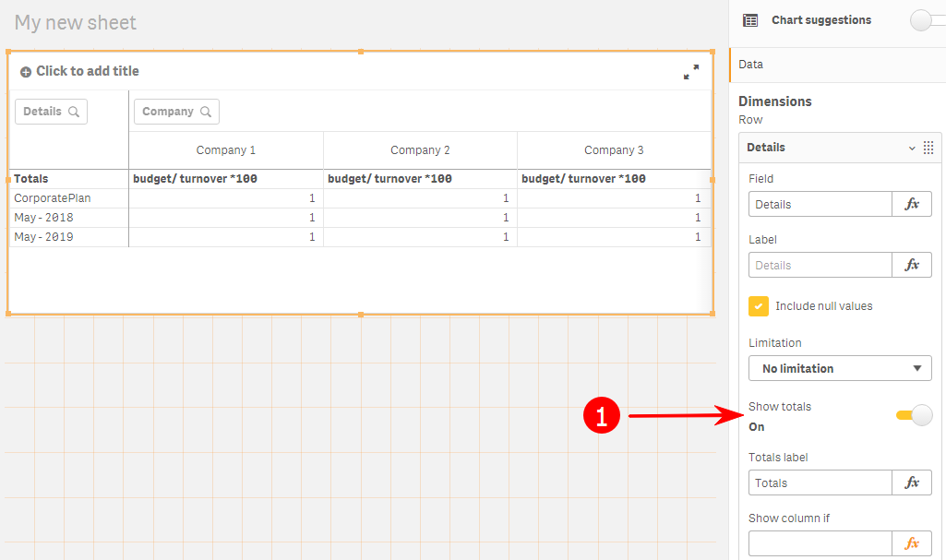946x560 pixels.
Task: Switch to the Data tab
Action: tap(751, 65)
